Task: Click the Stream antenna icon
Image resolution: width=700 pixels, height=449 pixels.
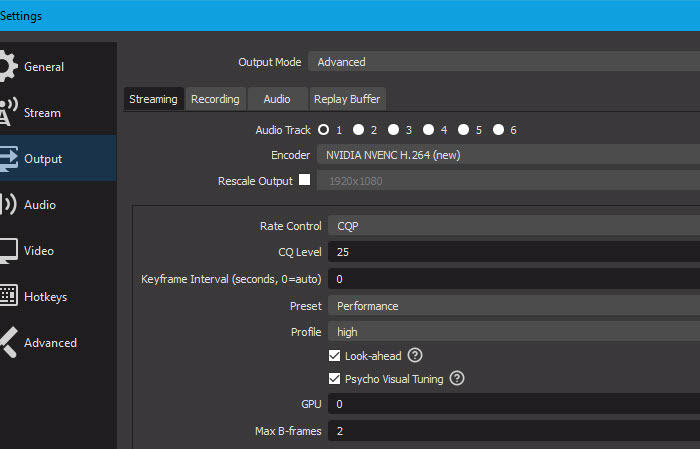Action: [8, 112]
